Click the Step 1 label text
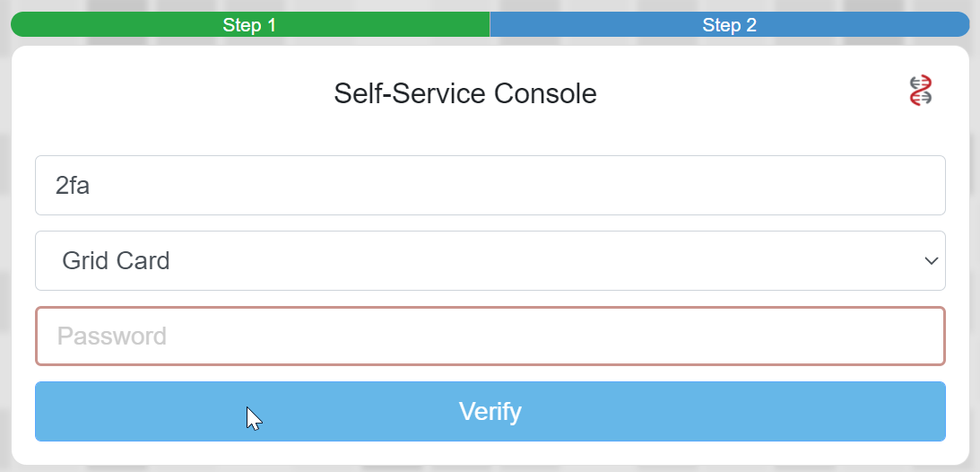This screenshot has height=472, width=980. (x=250, y=25)
